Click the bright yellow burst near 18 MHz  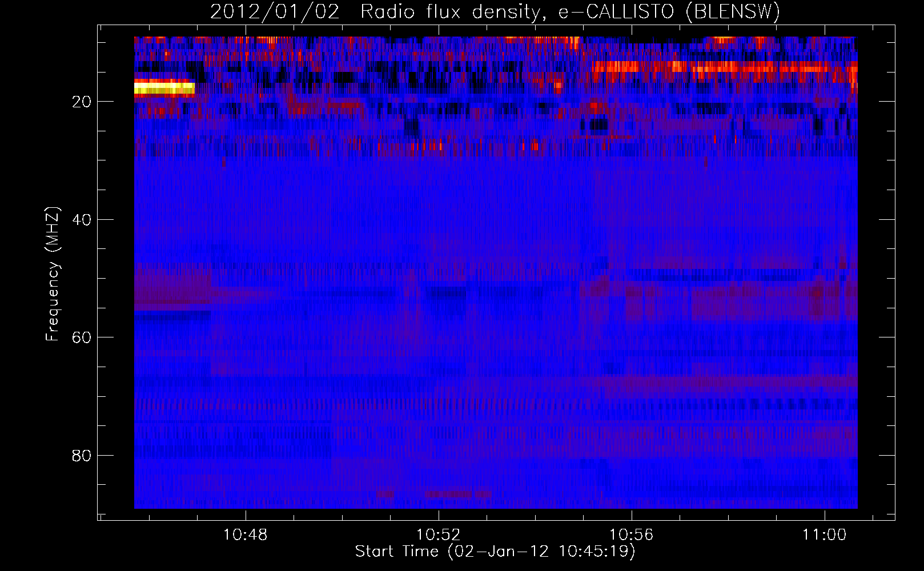[164, 88]
